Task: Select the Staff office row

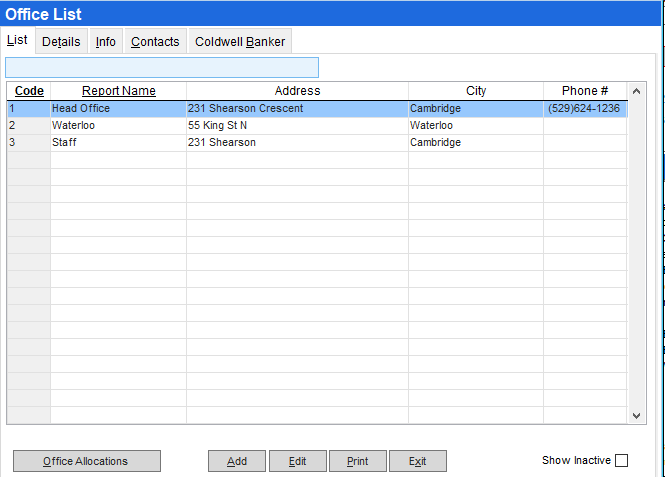Action: (x=118, y=143)
